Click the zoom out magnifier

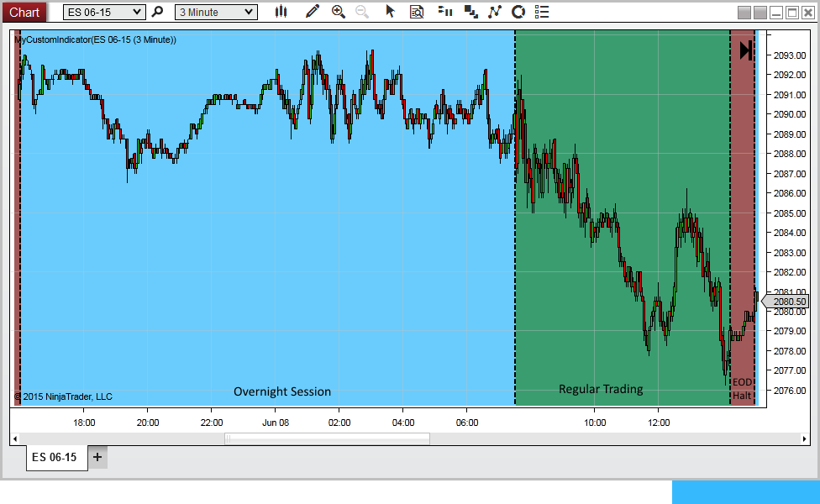(x=362, y=12)
